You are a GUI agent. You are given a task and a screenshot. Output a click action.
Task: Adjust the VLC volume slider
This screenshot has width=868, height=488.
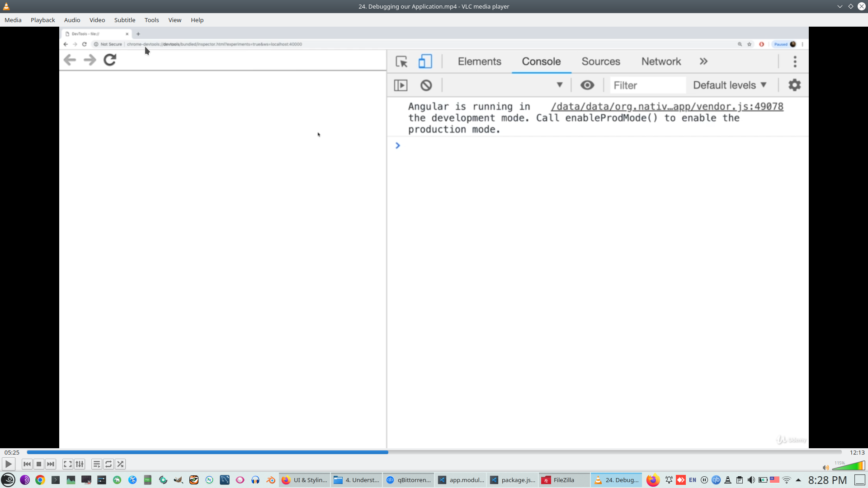pos(849,466)
